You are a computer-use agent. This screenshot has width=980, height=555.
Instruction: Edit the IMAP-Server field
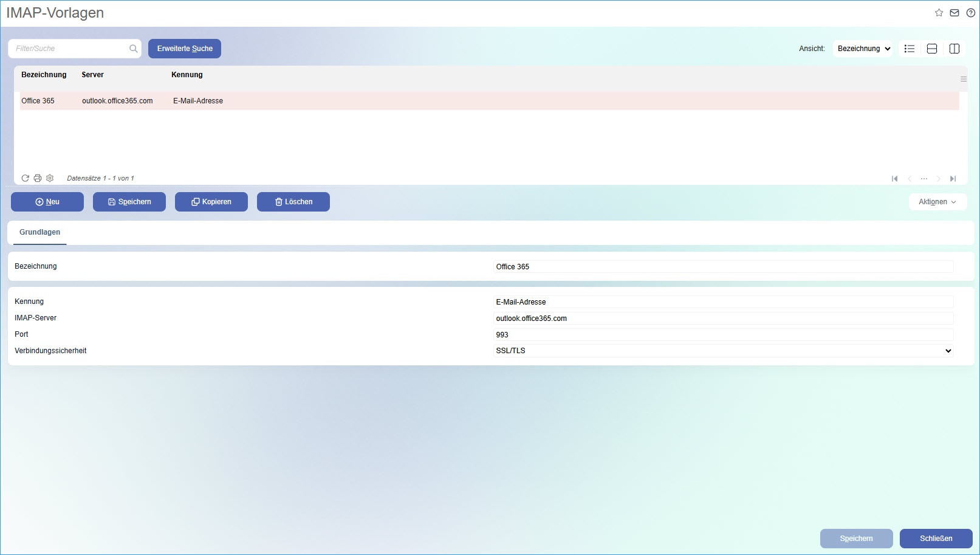724,319
